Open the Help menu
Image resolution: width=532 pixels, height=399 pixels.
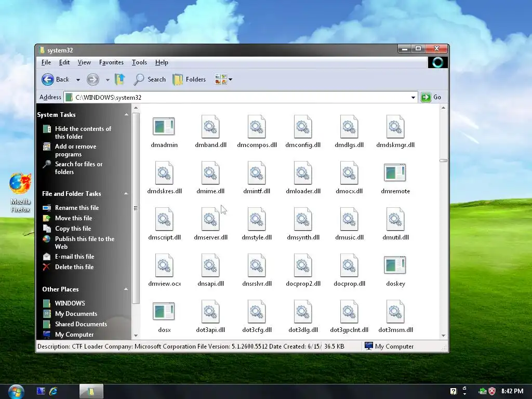(x=162, y=62)
